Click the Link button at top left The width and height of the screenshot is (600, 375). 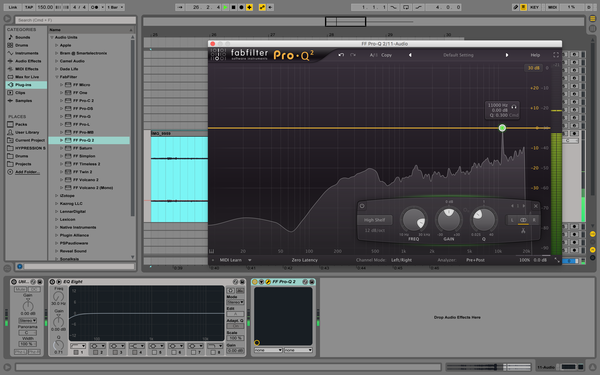coord(13,7)
